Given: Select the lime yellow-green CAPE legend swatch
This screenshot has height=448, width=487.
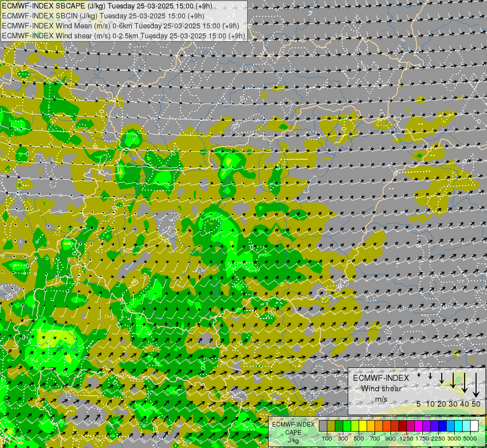Looking at the screenshot, I should click(x=355, y=426).
